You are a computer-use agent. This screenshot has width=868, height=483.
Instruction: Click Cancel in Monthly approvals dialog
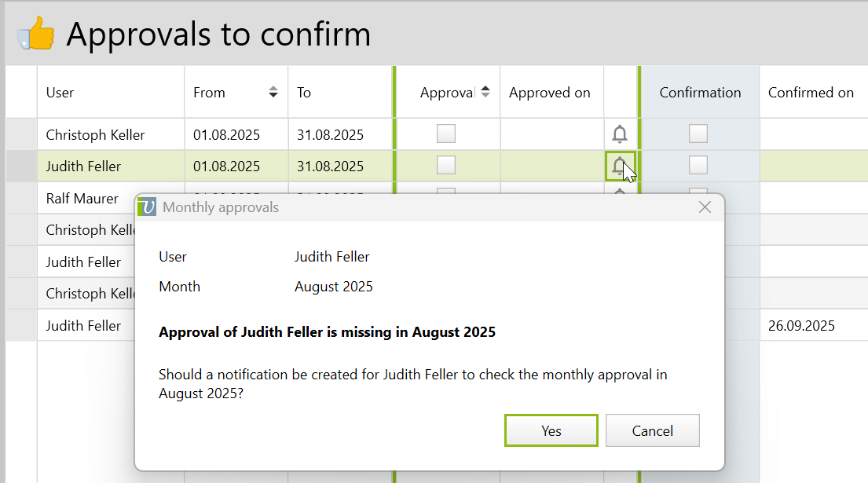tap(653, 430)
